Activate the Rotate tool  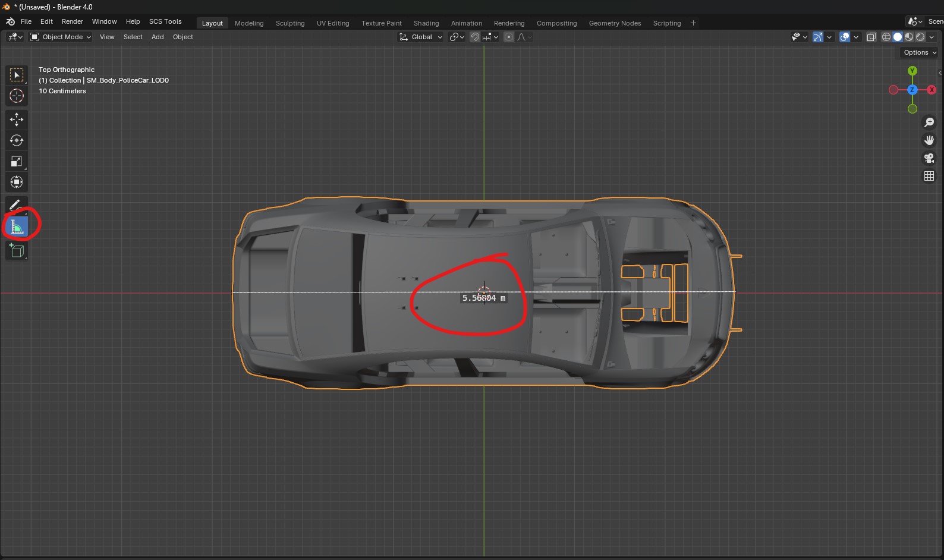17,140
